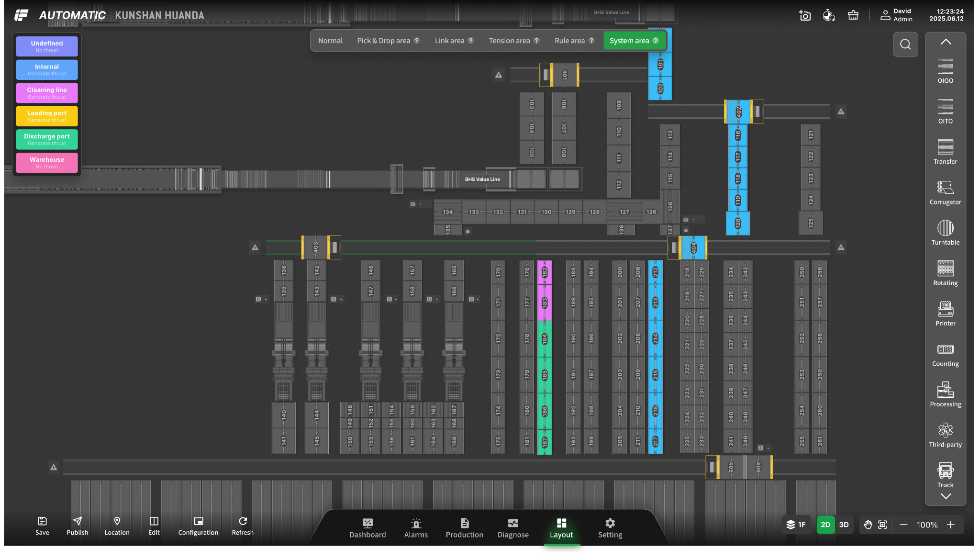Click the System area help icon
The width and height of the screenshot is (980, 560).
coord(656,41)
